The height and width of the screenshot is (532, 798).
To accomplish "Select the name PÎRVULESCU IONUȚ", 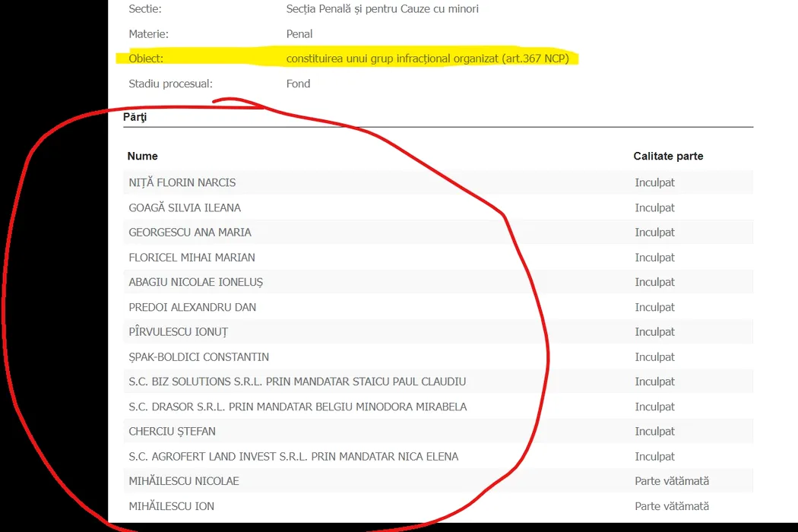I will coord(178,332).
